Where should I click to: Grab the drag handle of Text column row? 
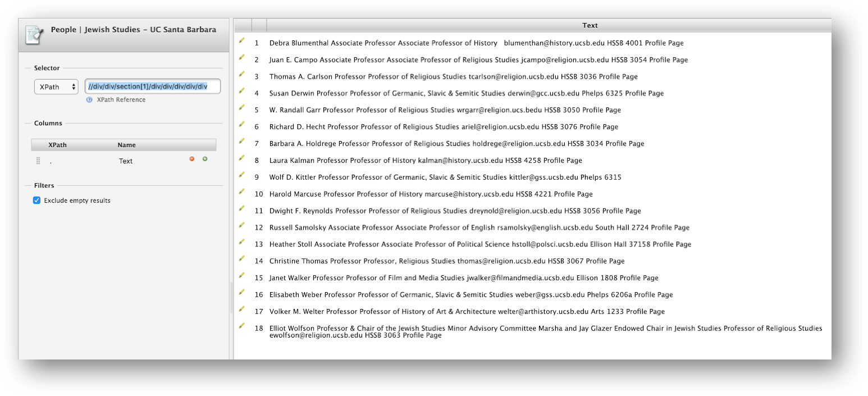click(38, 161)
